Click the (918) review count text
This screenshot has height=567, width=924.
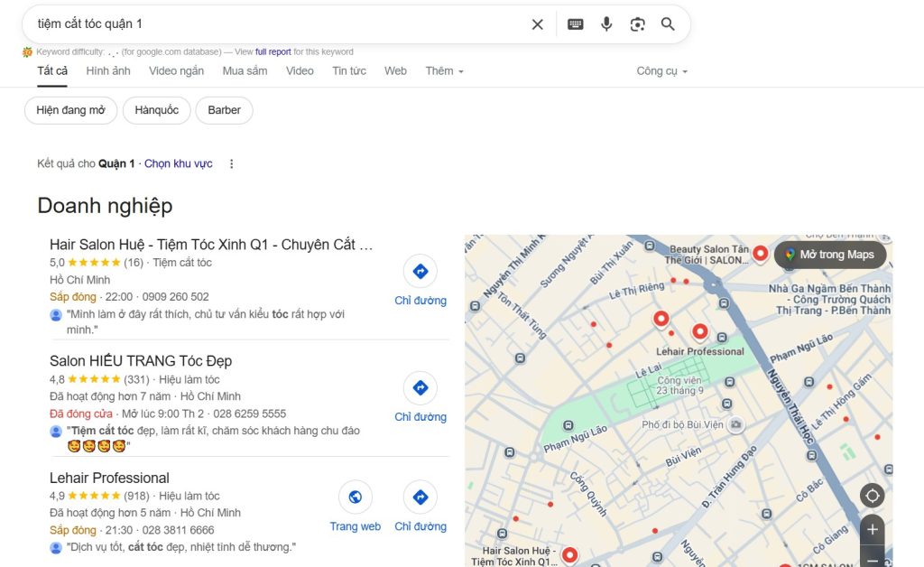click(136, 497)
